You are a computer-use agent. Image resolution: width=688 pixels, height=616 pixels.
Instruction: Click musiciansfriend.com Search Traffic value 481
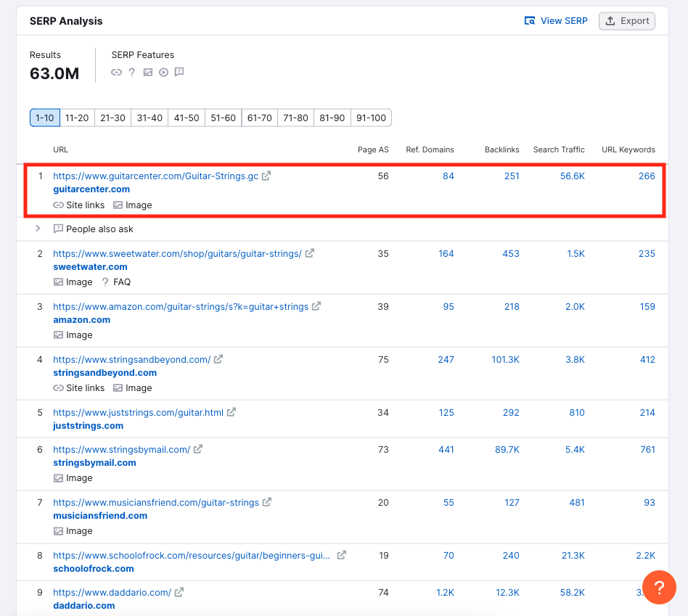click(x=577, y=503)
